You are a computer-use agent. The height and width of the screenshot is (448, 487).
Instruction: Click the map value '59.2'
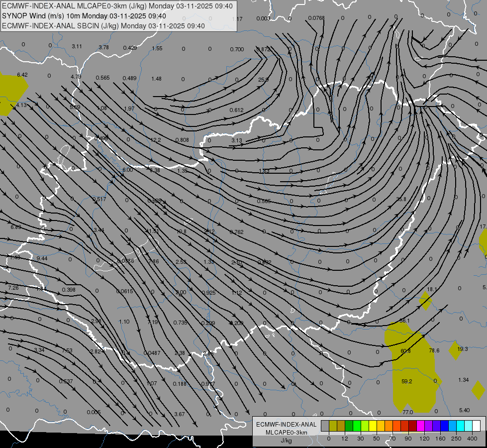tap(406, 381)
